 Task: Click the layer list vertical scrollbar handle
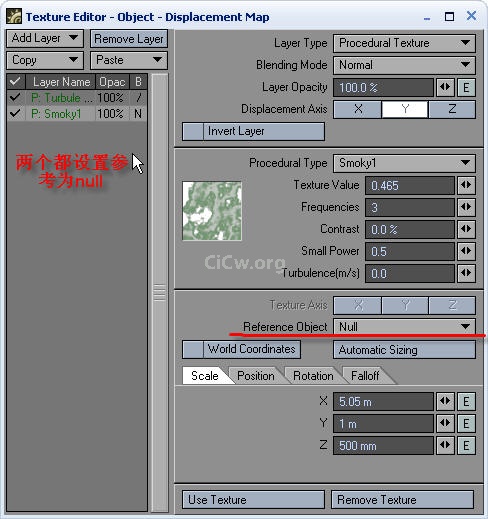(160, 292)
